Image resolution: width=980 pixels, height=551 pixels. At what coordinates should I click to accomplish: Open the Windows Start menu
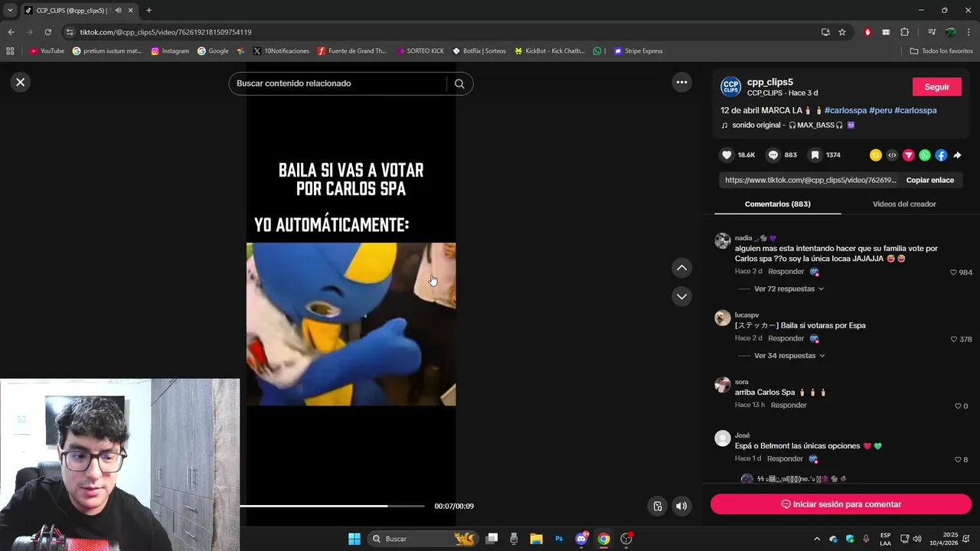click(354, 539)
